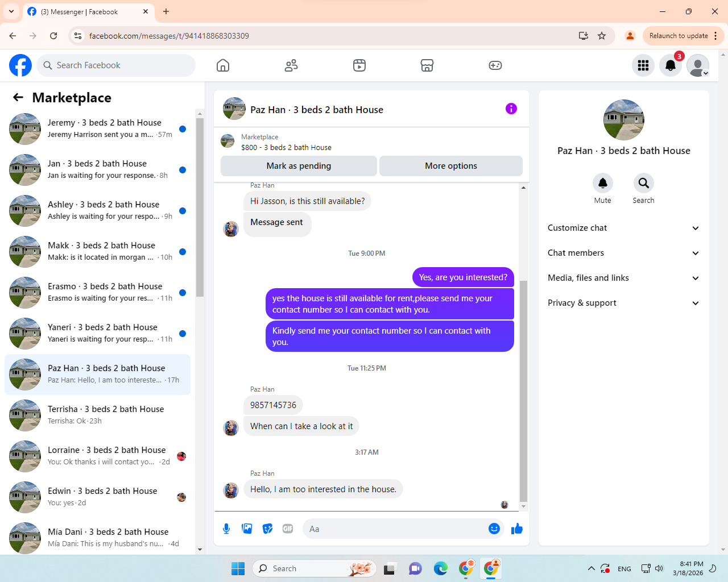Mute conversation using bell icon
This screenshot has width=728, height=582.
point(603,183)
